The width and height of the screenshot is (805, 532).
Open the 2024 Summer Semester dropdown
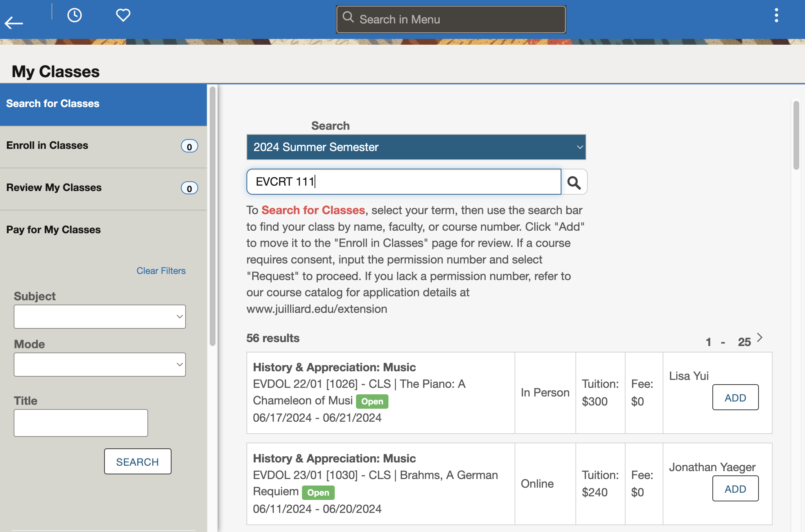[x=416, y=147]
